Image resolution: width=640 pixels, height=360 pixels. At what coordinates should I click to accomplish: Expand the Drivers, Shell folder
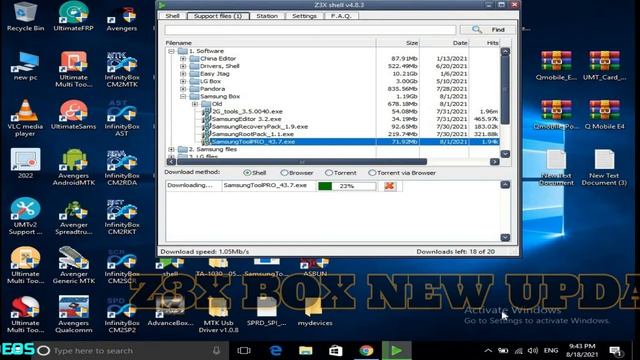coord(183,66)
